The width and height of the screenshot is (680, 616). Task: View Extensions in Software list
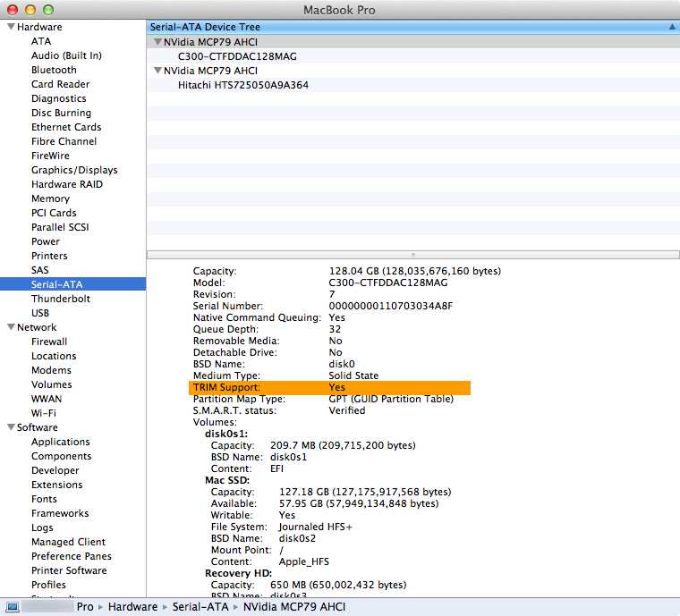pyautogui.click(x=56, y=485)
